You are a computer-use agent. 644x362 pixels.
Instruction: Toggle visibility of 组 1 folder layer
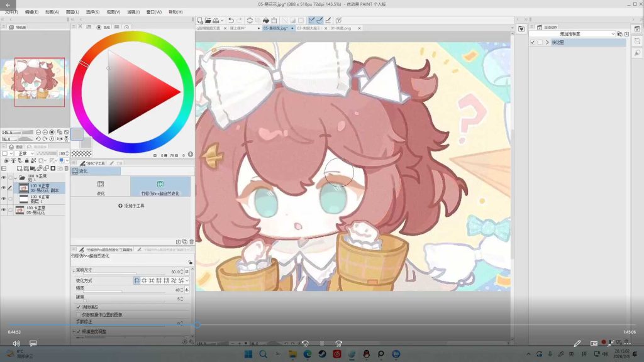click(x=4, y=178)
